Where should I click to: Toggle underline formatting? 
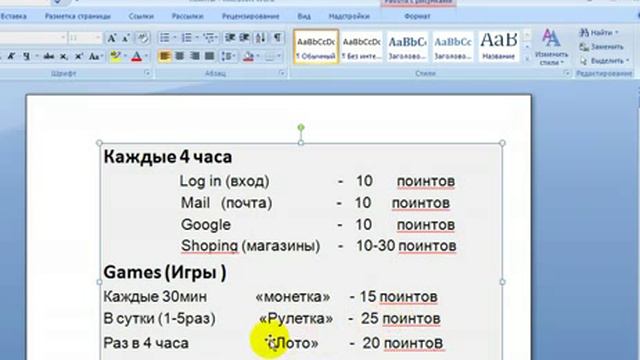[x=27, y=57]
